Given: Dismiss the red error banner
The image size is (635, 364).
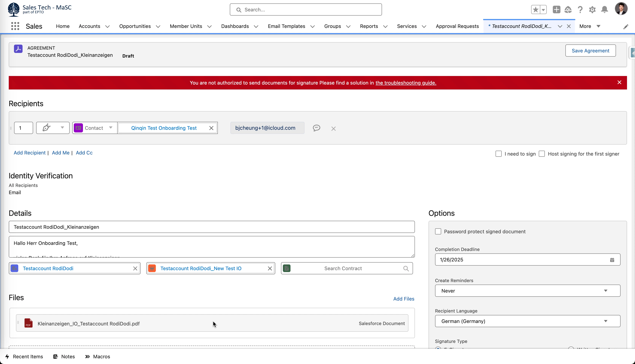Looking at the screenshot, I should [619, 82].
